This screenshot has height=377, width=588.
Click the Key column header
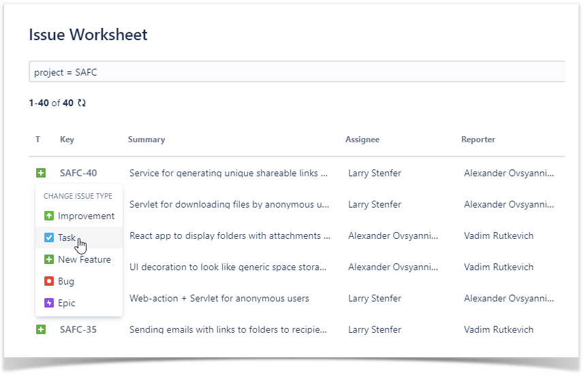67,140
